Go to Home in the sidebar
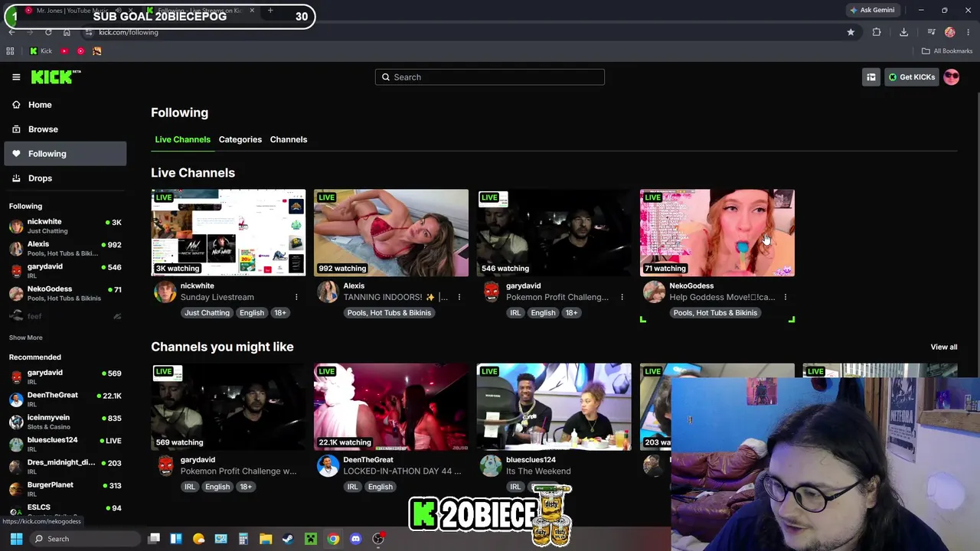The image size is (980, 551). click(65, 105)
